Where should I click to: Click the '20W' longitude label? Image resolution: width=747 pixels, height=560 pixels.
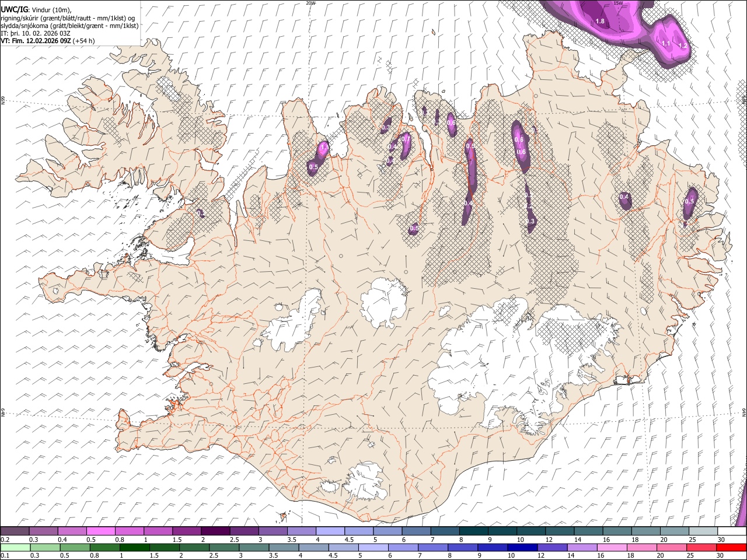[310, 3]
